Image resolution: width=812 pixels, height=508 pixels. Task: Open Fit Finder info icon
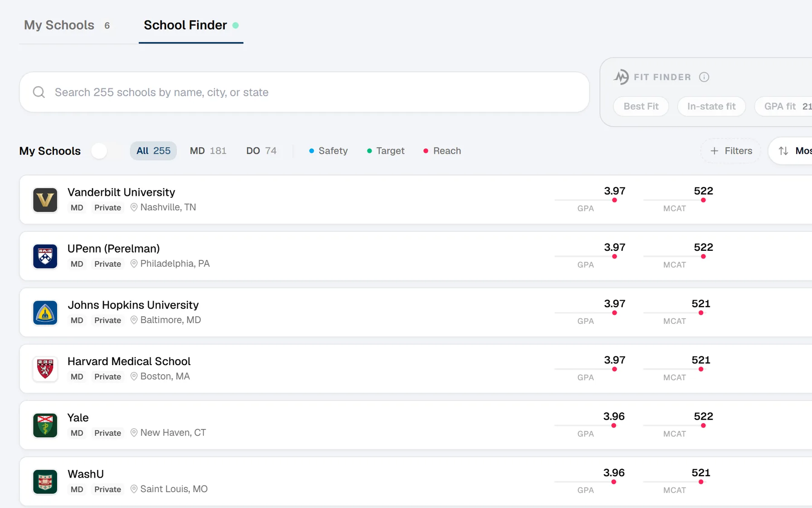click(704, 77)
